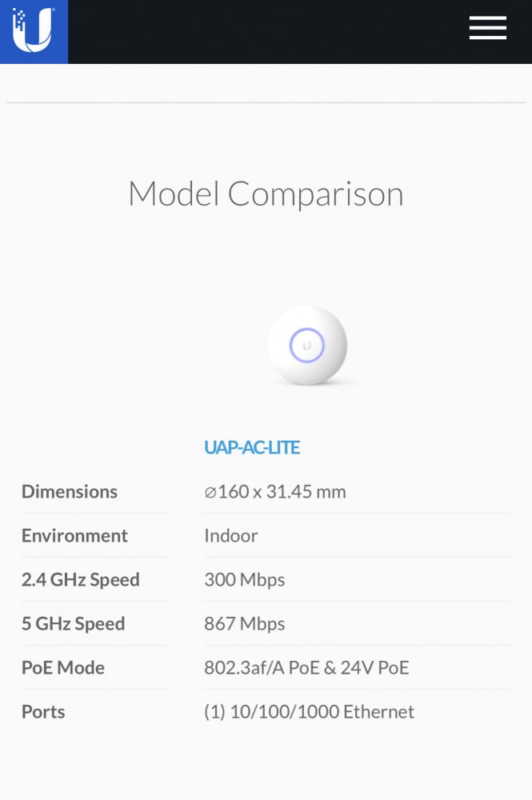Click the Ports row label
Image resolution: width=532 pixels, height=800 pixels.
pos(43,711)
